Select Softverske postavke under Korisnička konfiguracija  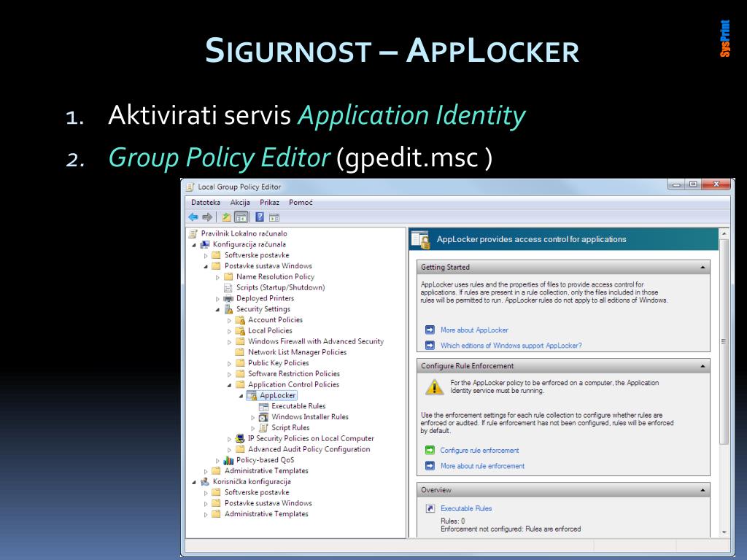click(257, 492)
